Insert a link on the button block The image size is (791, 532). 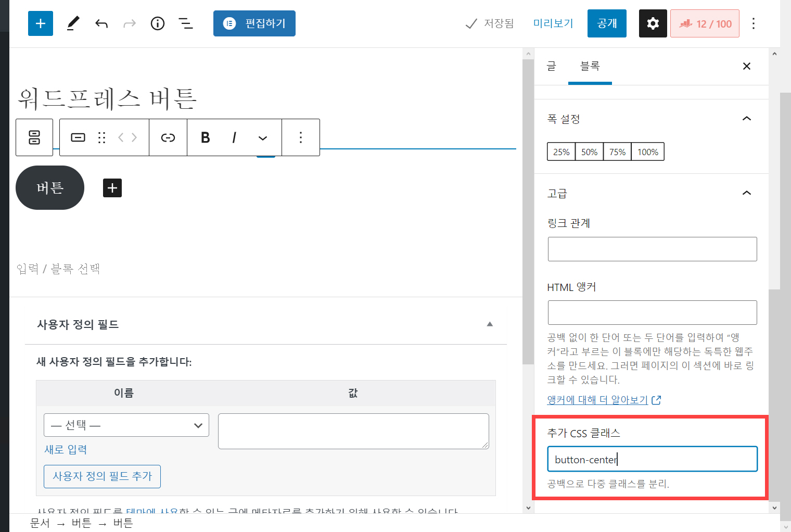click(x=168, y=137)
